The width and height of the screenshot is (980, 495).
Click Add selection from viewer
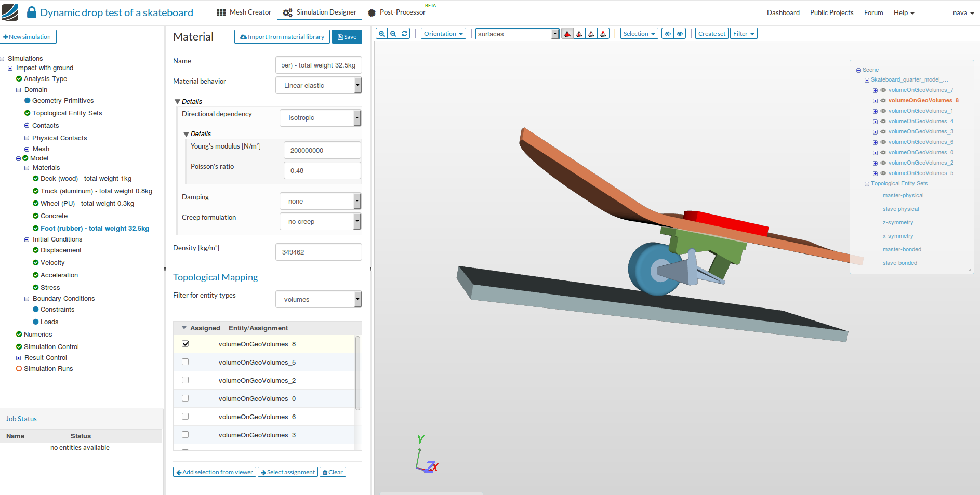click(x=215, y=472)
